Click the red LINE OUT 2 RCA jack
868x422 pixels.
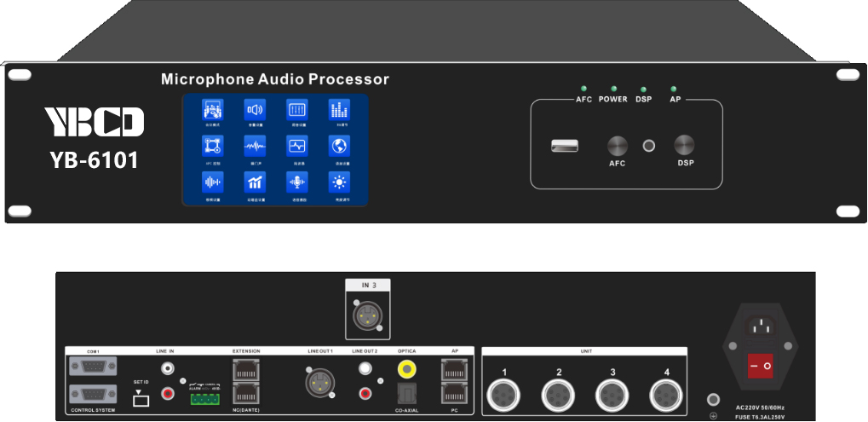[x=365, y=394]
